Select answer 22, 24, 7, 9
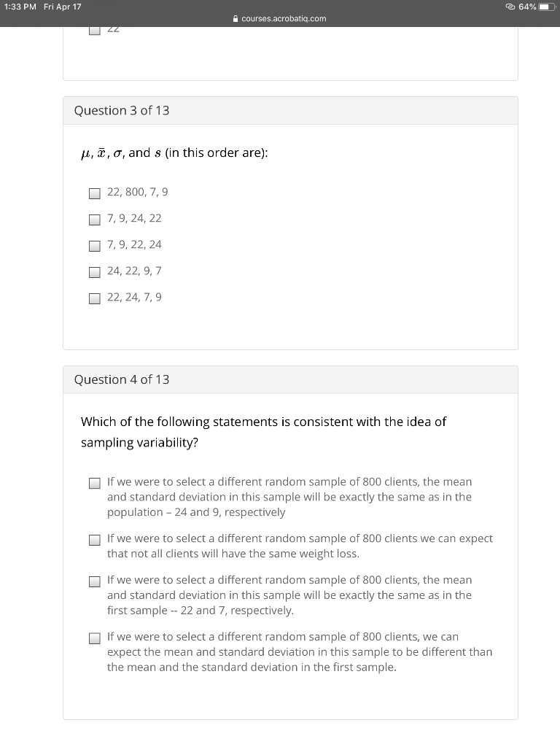Viewport: 560px width, 747px height. (95, 298)
